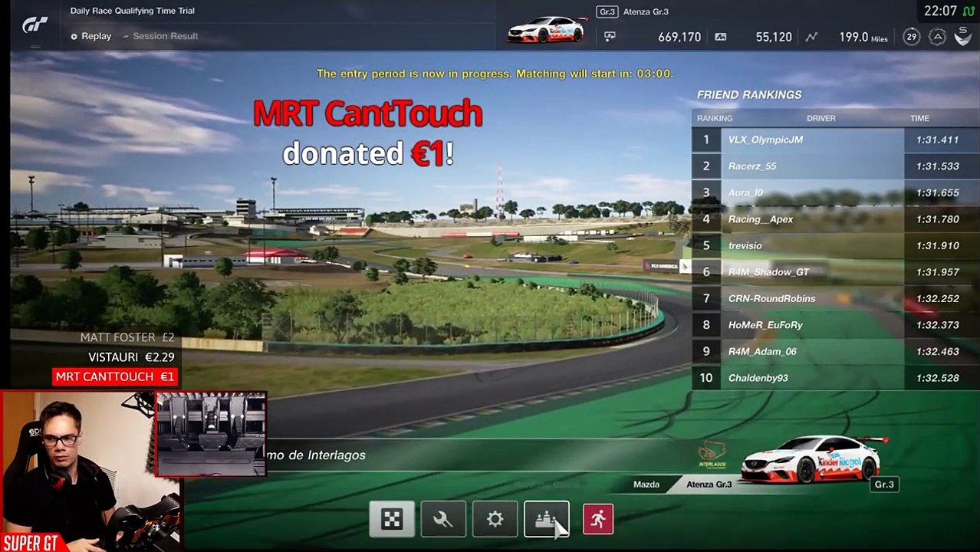Open car settings wrench button
The width and height of the screenshot is (980, 552).
(443, 520)
